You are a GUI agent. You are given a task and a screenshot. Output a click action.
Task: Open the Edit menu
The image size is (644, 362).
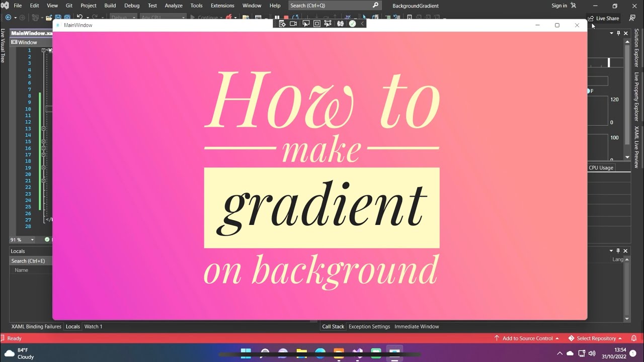(x=34, y=6)
